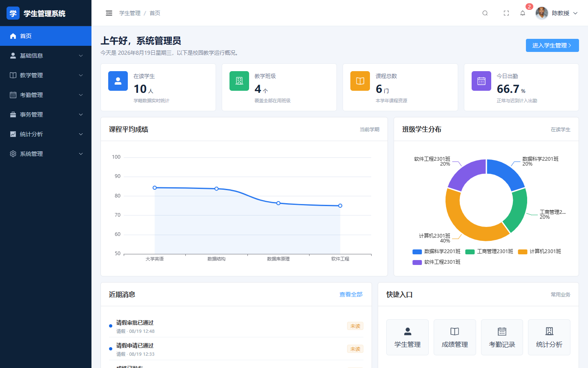
Task: Open the notification bell with badge 2
Action: click(523, 13)
